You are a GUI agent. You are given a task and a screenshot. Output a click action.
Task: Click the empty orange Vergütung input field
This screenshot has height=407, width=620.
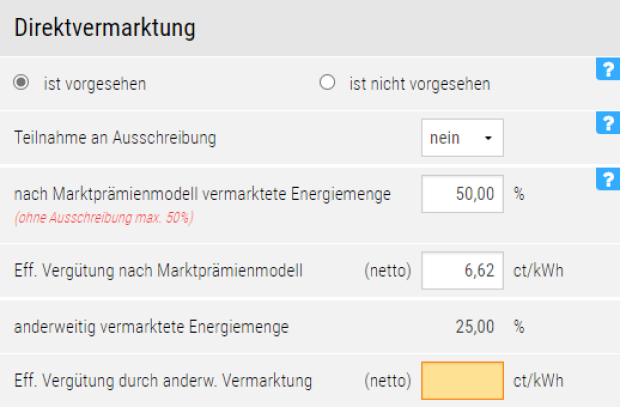point(462,380)
